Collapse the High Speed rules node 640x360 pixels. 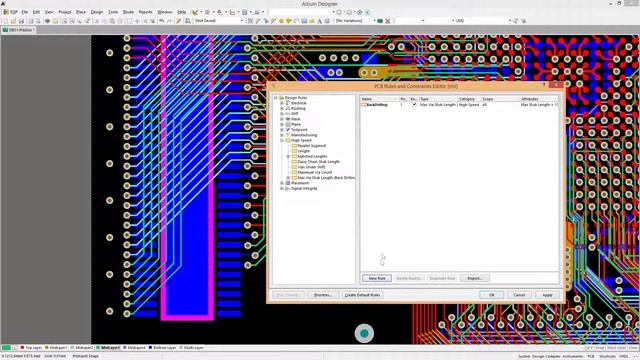click(282, 140)
